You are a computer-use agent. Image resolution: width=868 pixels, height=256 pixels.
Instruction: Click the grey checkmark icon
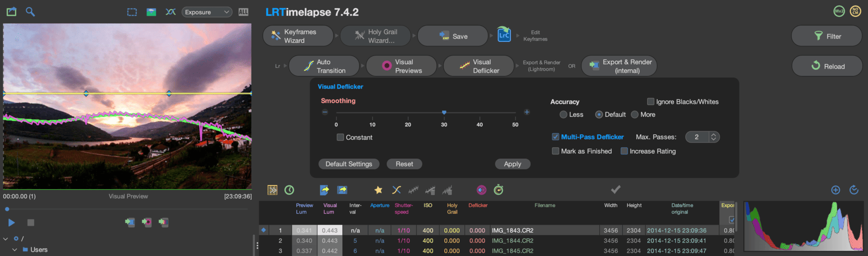pos(616,189)
